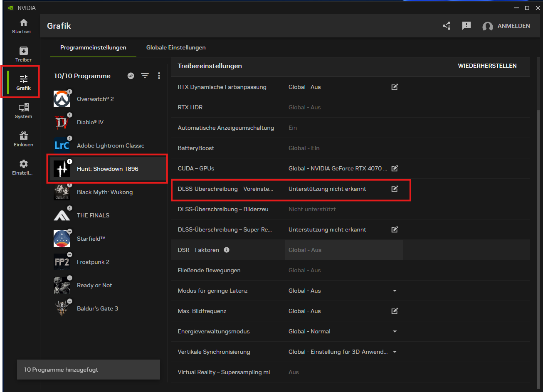543x392 pixels.
Task: Click the DSR – Faktoren info icon
Action: click(x=227, y=250)
